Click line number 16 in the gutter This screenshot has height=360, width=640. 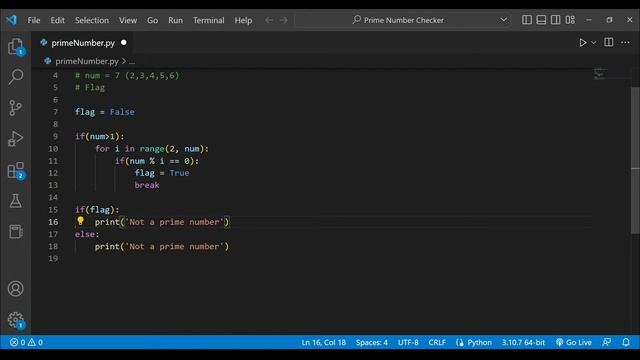coord(53,222)
